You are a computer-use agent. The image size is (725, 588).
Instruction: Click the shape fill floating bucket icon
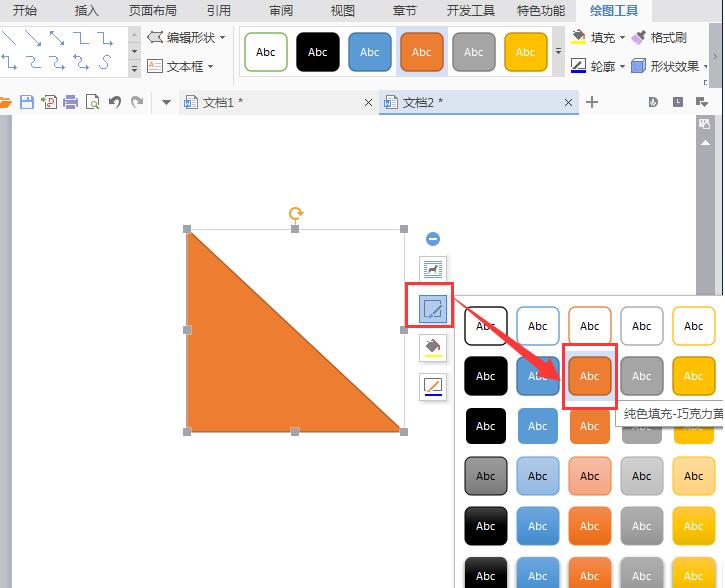[433, 348]
